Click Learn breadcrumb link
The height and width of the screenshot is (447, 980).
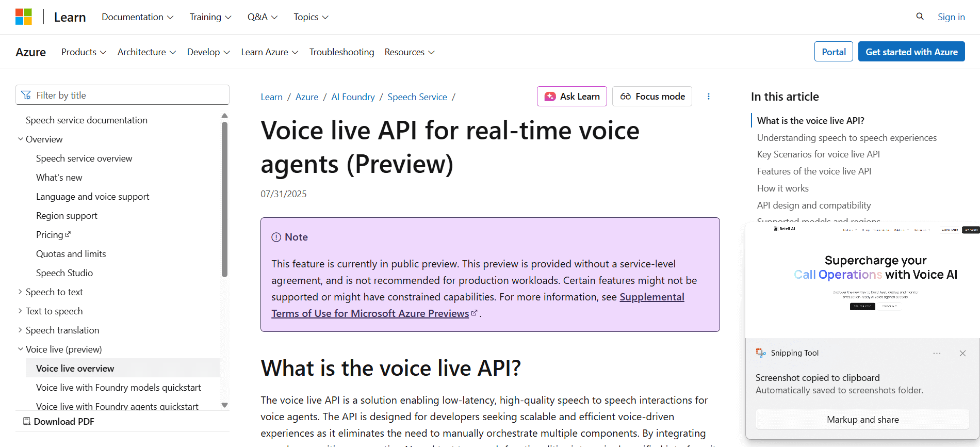(x=271, y=97)
